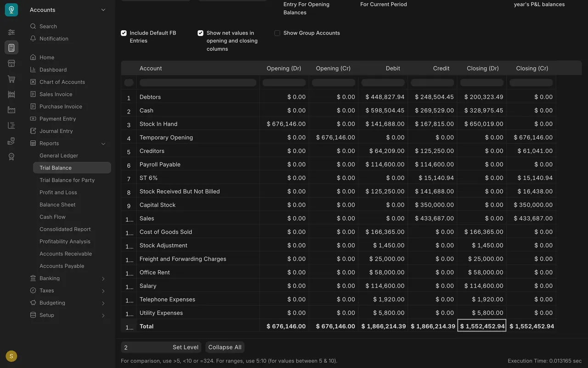
Task: Open the award ribbon quality module icon
Action: pos(11,157)
